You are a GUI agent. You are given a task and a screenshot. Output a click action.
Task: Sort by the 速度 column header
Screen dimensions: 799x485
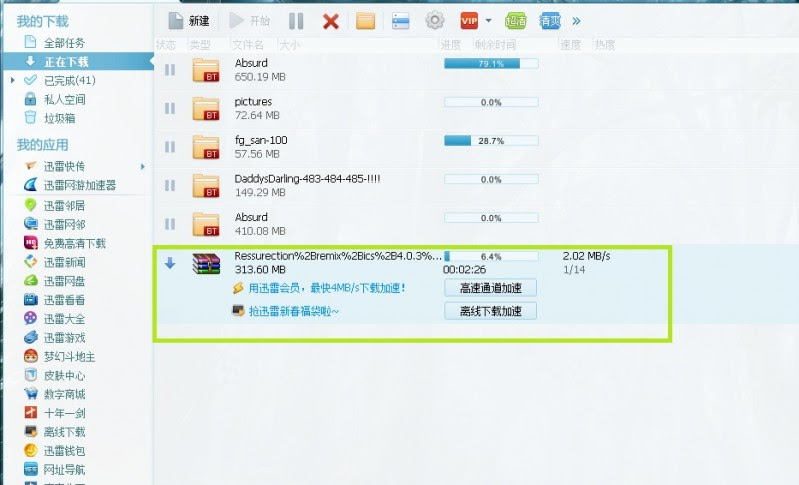pyautogui.click(x=571, y=45)
